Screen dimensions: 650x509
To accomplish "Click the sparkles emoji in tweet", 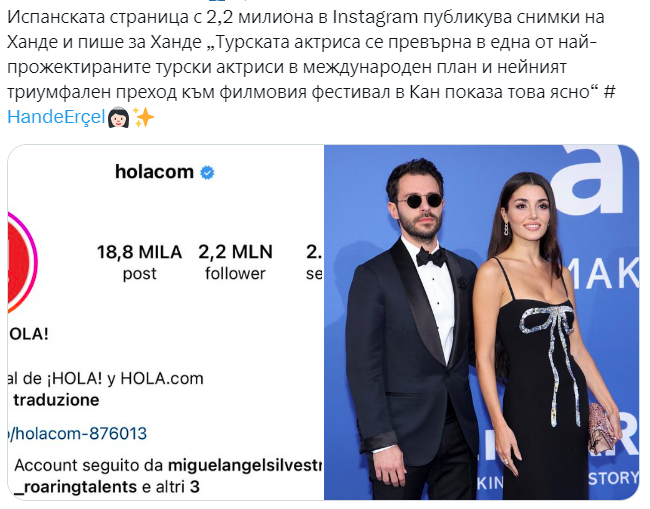I will click(x=143, y=118).
